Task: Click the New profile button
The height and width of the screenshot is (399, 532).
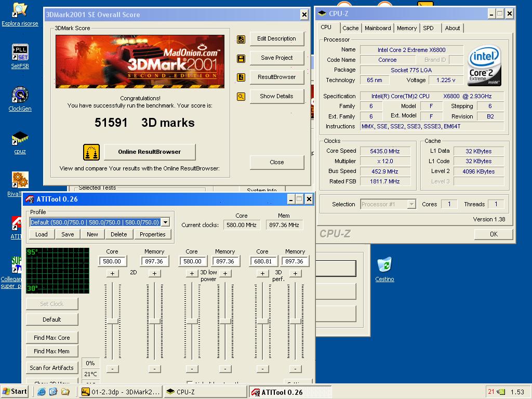Action: coord(92,234)
